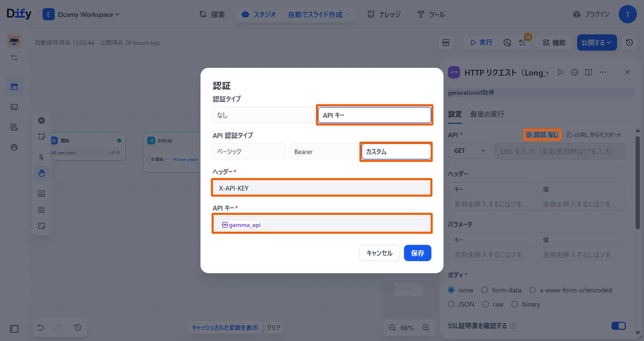
Task: Select the JSON body radio button
Action: tap(452, 304)
